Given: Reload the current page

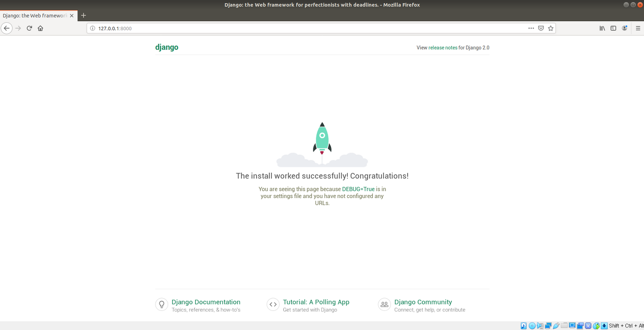Looking at the screenshot, I should [29, 28].
